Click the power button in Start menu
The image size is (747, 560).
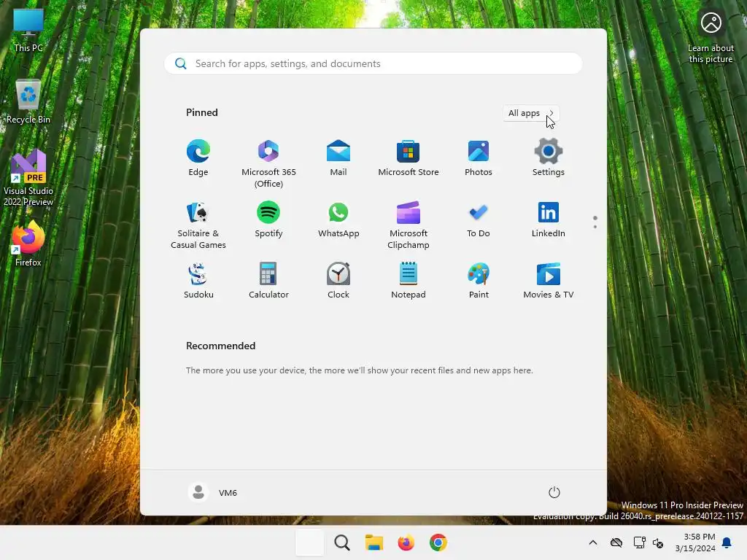pyautogui.click(x=554, y=492)
